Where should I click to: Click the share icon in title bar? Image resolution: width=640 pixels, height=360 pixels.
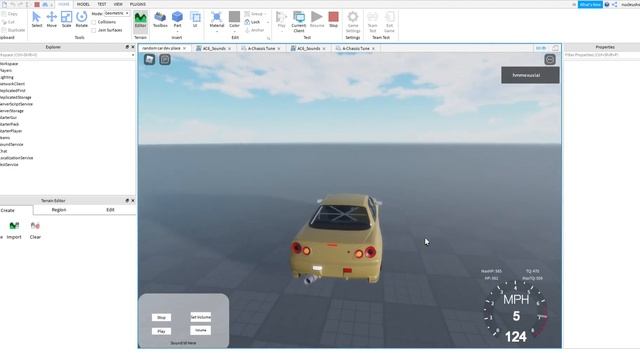tap(614, 4)
